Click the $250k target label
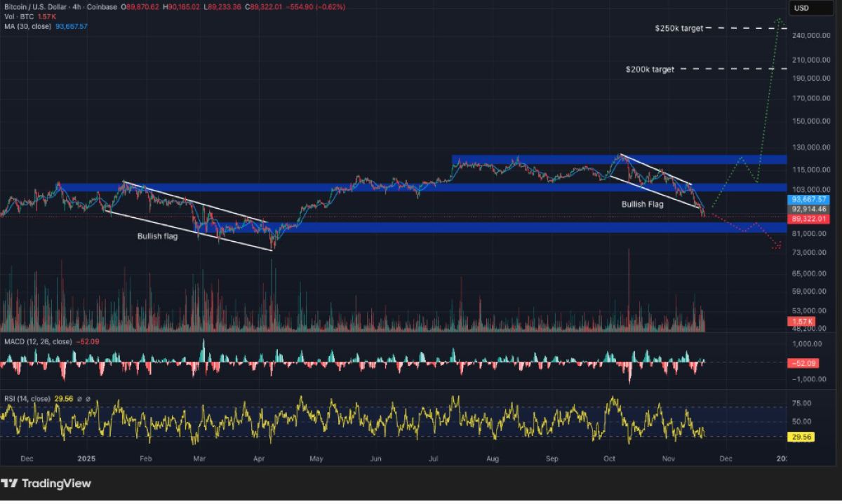Image resolution: width=842 pixels, height=504 pixels. (679, 29)
